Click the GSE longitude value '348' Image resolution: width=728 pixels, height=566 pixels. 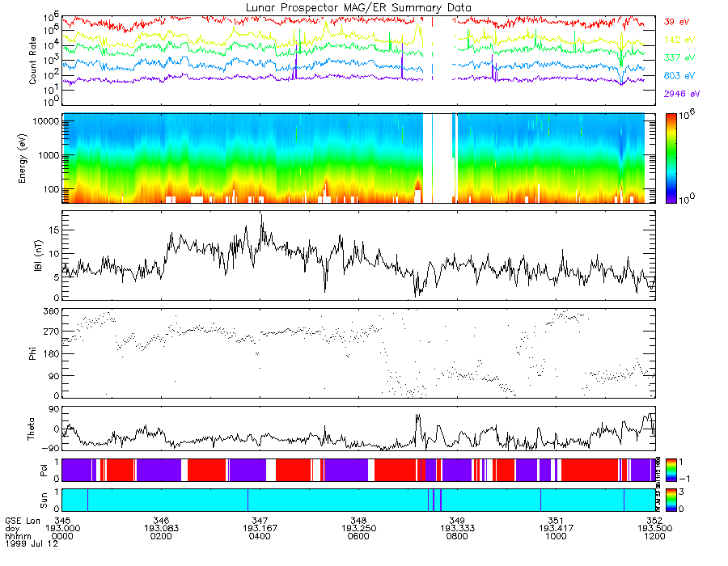point(358,521)
